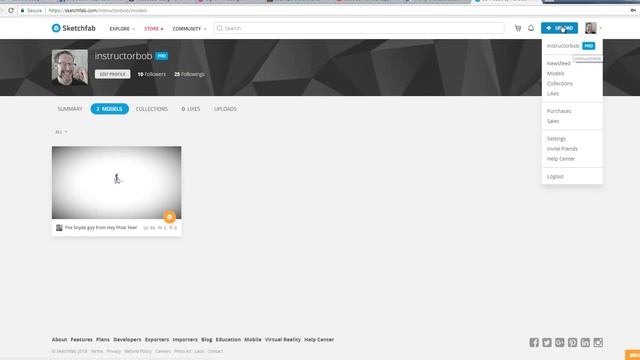Click the Pinterest icon in footer

click(572, 342)
